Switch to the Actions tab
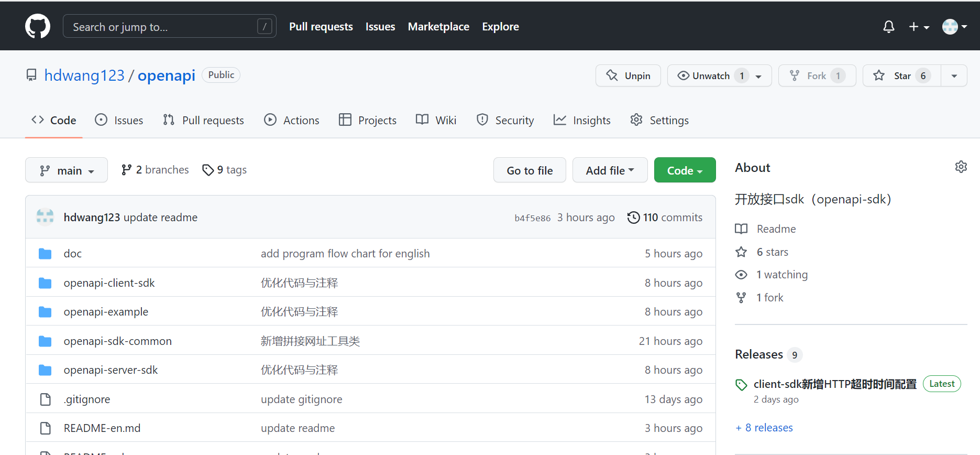980x455 pixels. [292, 120]
